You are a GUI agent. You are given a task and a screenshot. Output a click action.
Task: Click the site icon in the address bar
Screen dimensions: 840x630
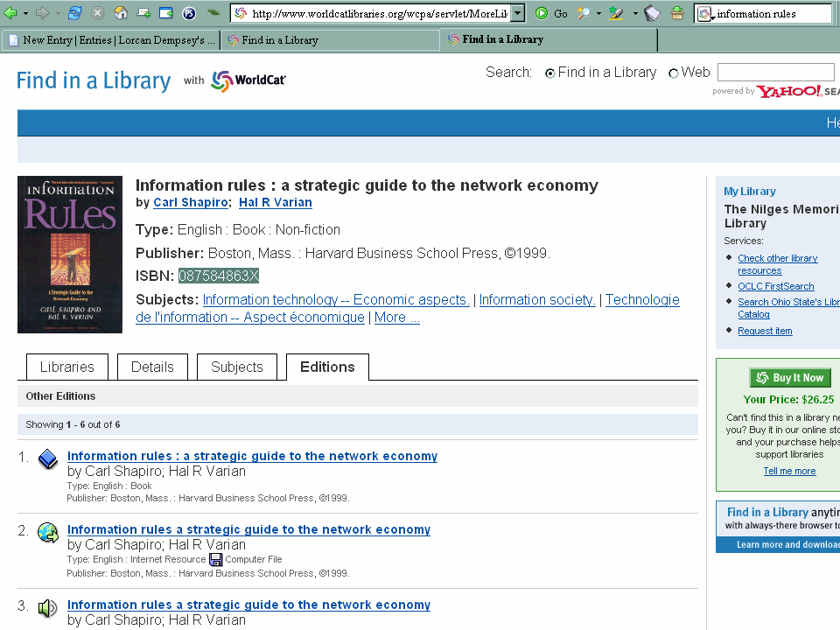coord(241,13)
